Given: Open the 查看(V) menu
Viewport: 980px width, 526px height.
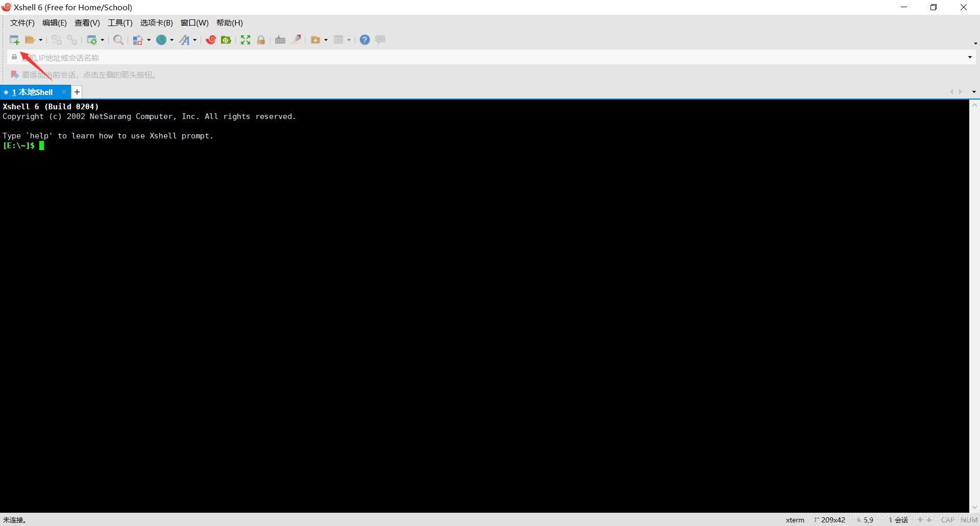Looking at the screenshot, I should (87, 23).
